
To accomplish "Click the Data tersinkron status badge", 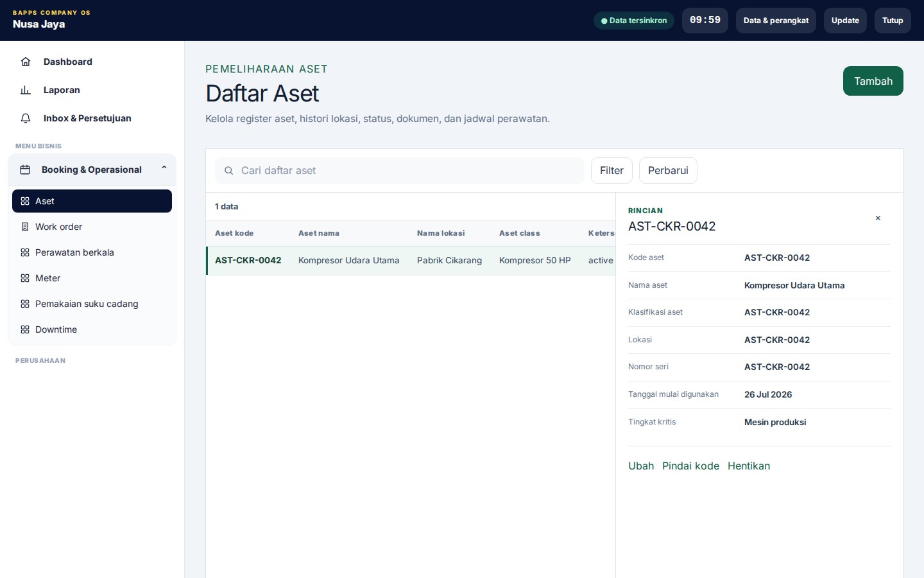I will pos(634,21).
